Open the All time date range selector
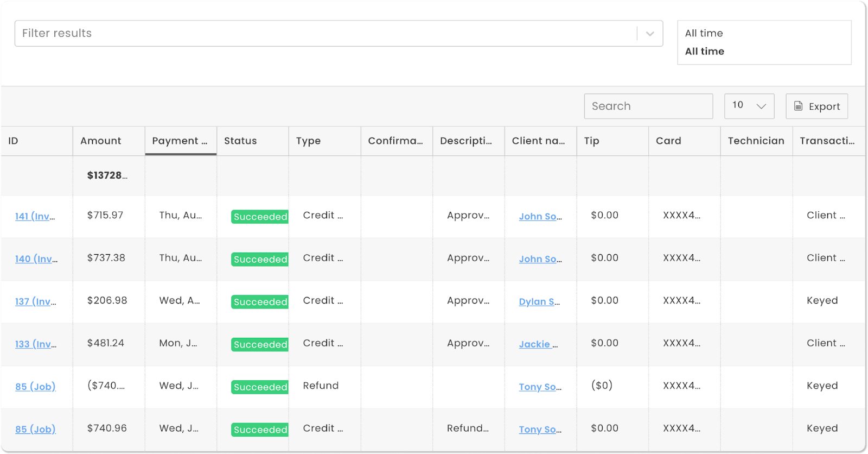The width and height of the screenshot is (868, 454). click(x=763, y=42)
